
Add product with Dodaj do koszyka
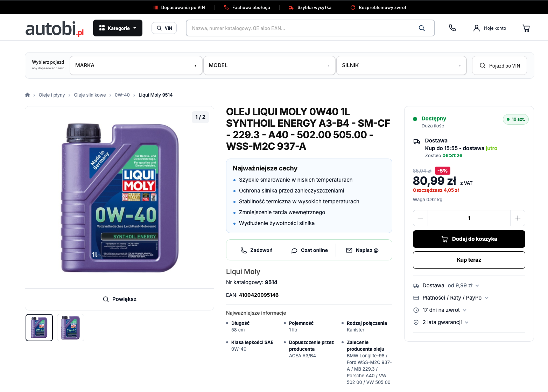pos(469,239)
